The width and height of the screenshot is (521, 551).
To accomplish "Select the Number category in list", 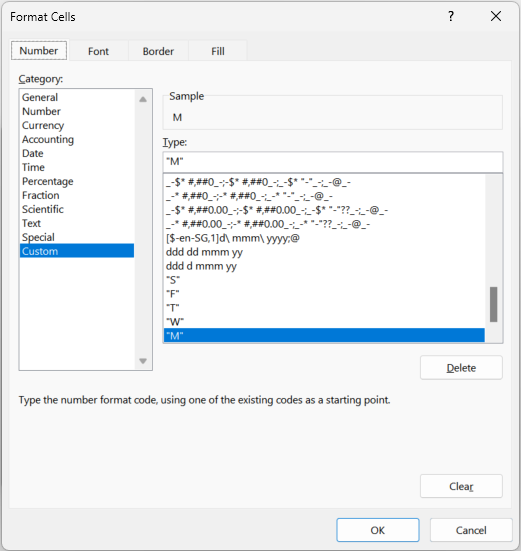I will (77, 111).
